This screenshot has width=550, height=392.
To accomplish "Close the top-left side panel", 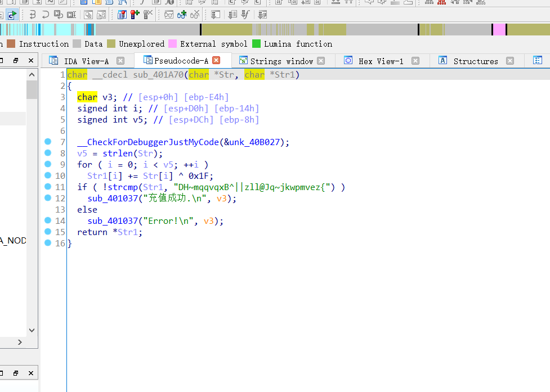I will coord(31,61).
